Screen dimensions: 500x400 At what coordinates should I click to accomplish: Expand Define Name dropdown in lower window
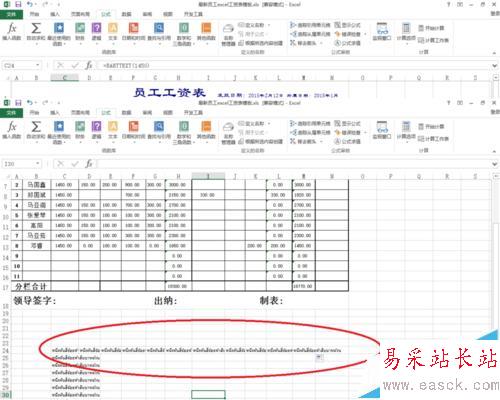269,124
